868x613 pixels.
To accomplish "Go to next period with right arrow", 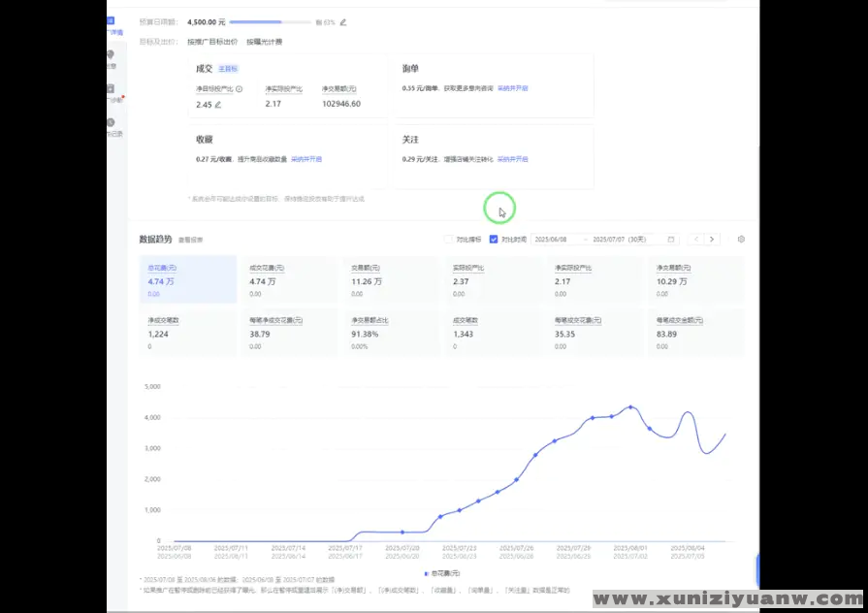I will (713, 239).
